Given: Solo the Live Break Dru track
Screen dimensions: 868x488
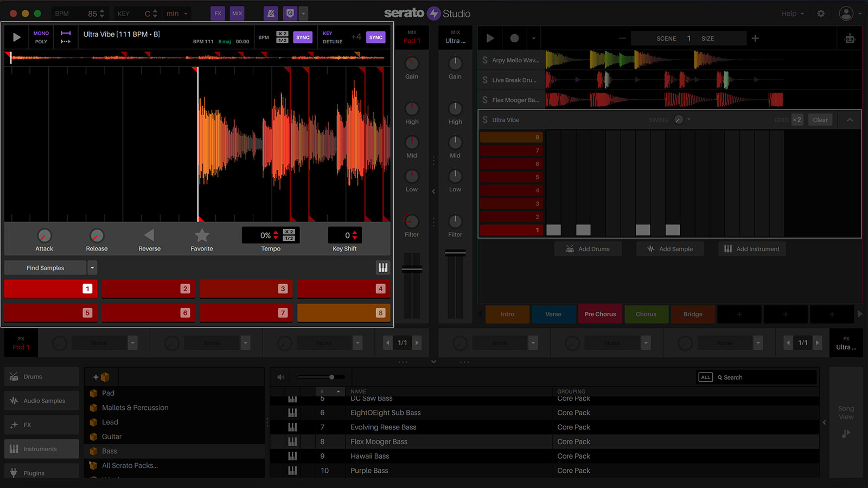Looking at the screenshot, I should pos(485,80).
